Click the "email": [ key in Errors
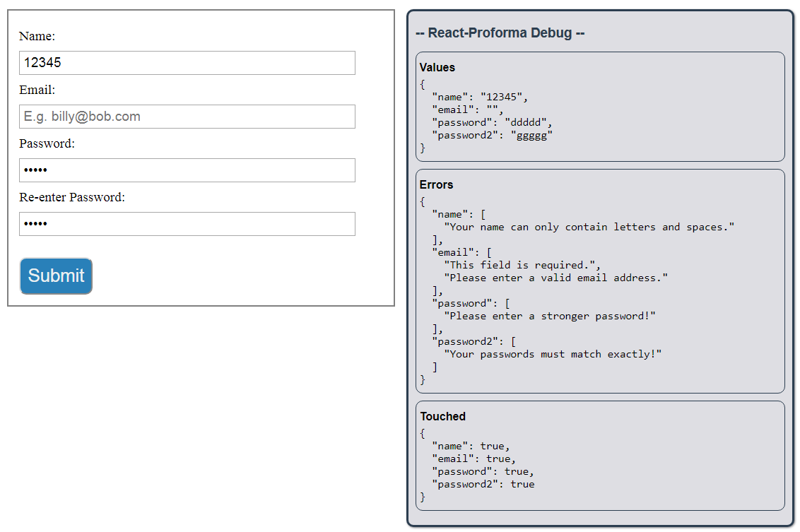Viewport: 800px width, 532px height. (461, 252)
